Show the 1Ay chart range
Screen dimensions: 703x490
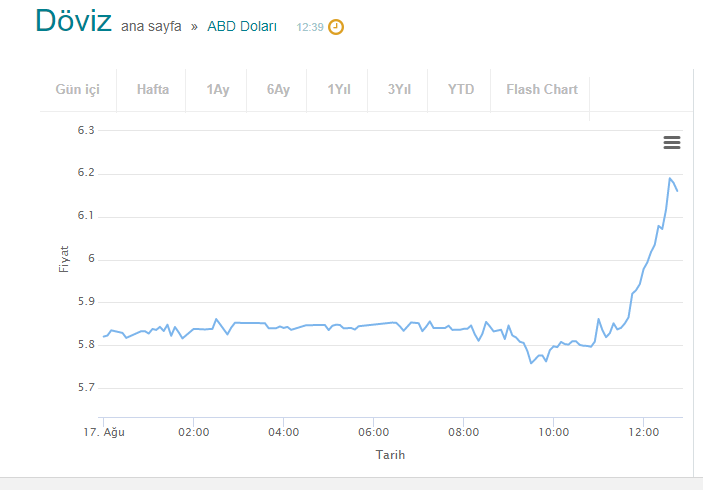click(218, 89)
